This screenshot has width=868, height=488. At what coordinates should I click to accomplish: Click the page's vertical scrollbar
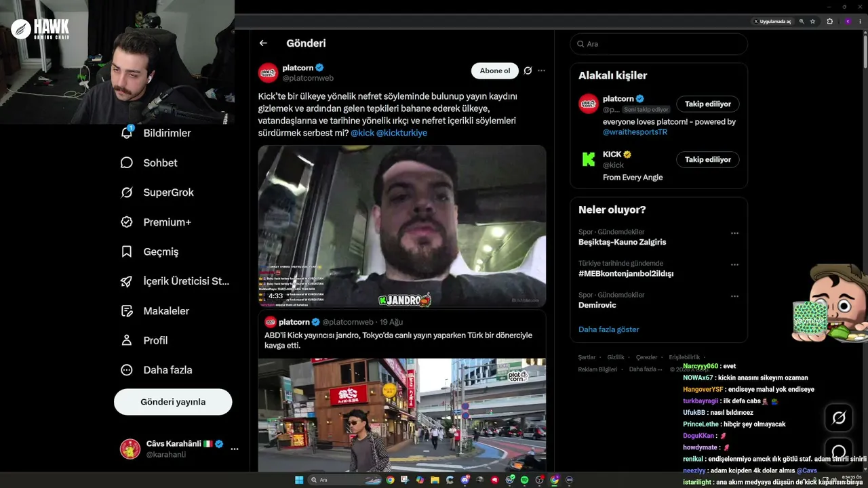tap(865, 51)
